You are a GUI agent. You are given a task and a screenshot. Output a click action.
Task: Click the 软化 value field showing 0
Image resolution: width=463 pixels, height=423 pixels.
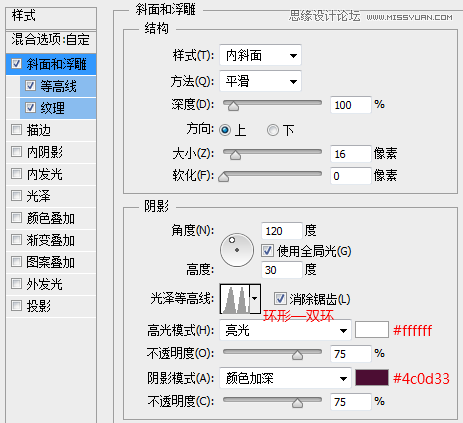351,176
